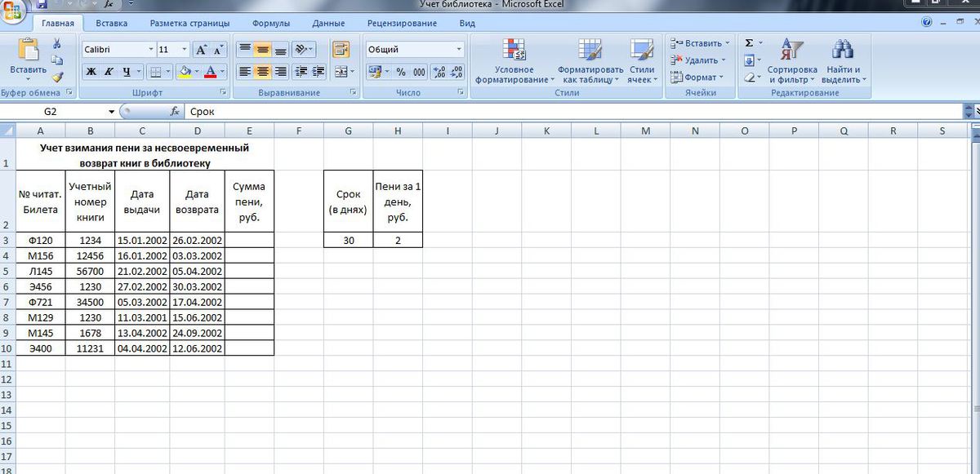Open the Name Box dropdown arrow
Screen dimensions: 980x474
tap(112, 111)
